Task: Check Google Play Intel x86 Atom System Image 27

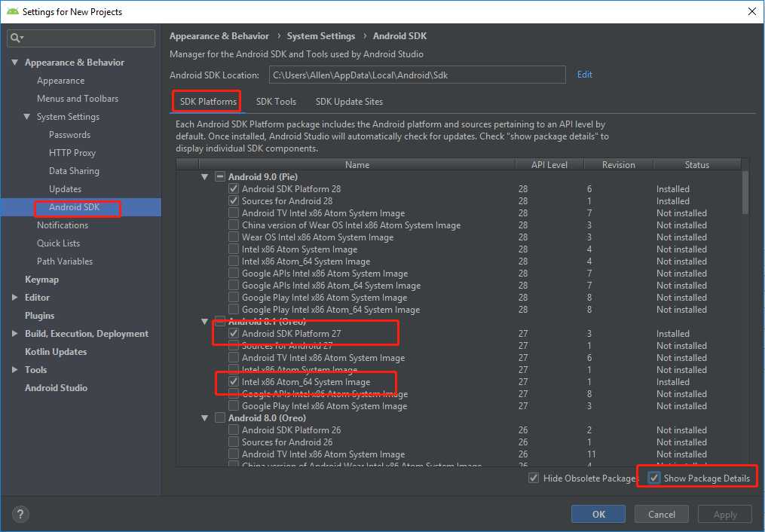Action: tap(234, 405)
